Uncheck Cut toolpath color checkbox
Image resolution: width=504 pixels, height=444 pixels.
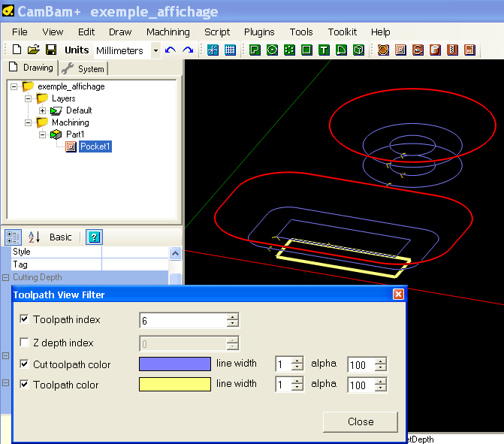(x=24, y=364)
